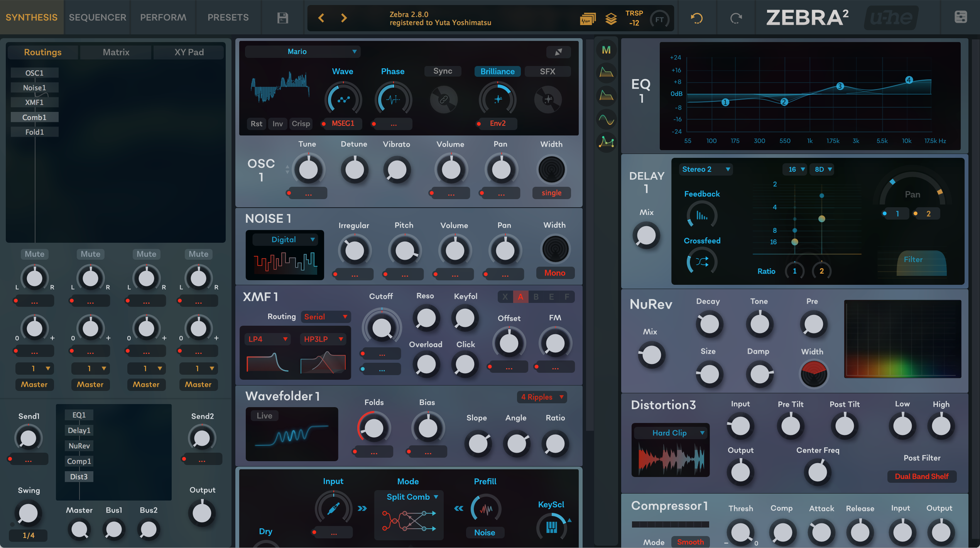Click the MIDI activity keyboard icon in header

click(588, 19)
